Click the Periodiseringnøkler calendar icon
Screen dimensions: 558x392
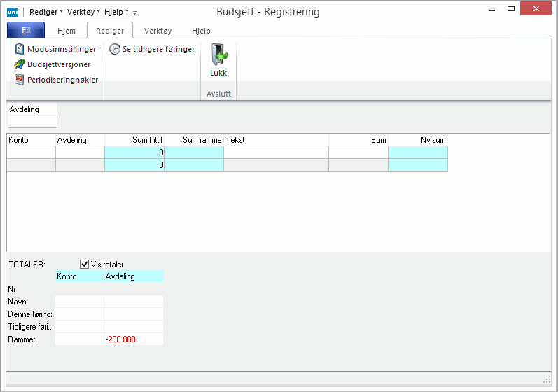point(20,80)
